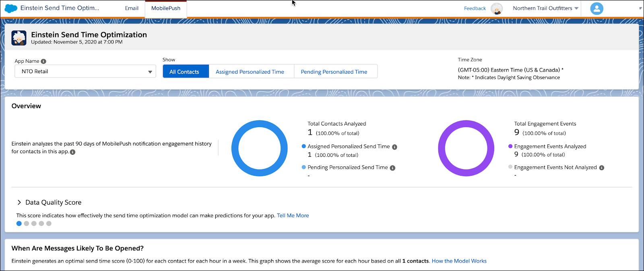Open the Tell Me More link
Viewport: 644px width, 271px height.
point(293,216)
